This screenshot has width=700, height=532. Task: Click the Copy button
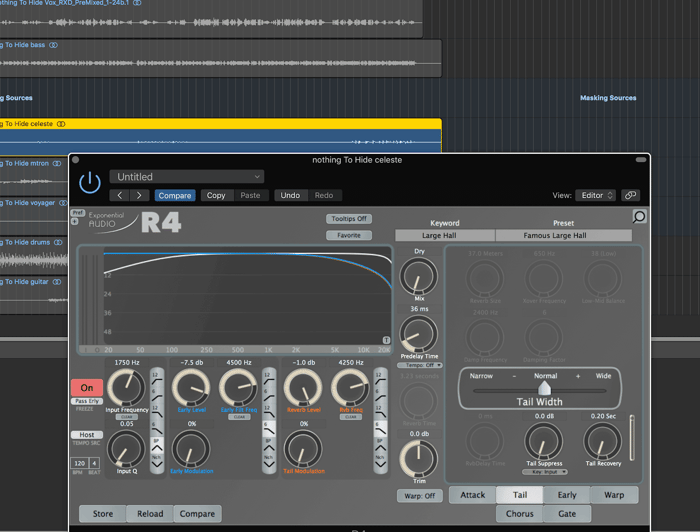pos(216,195)
